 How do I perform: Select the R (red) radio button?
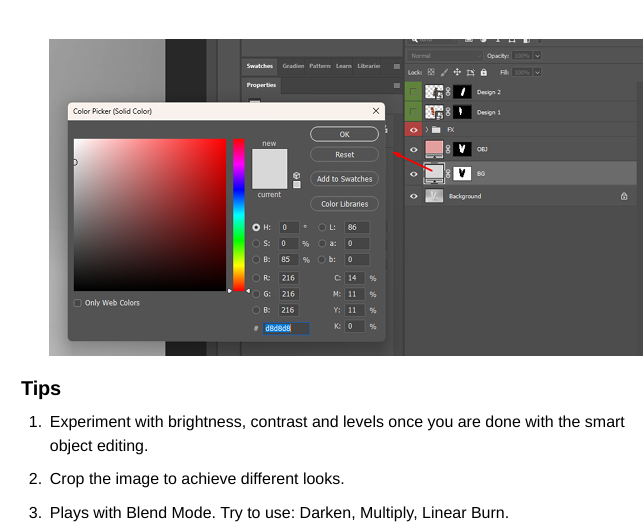coord(256,278)
